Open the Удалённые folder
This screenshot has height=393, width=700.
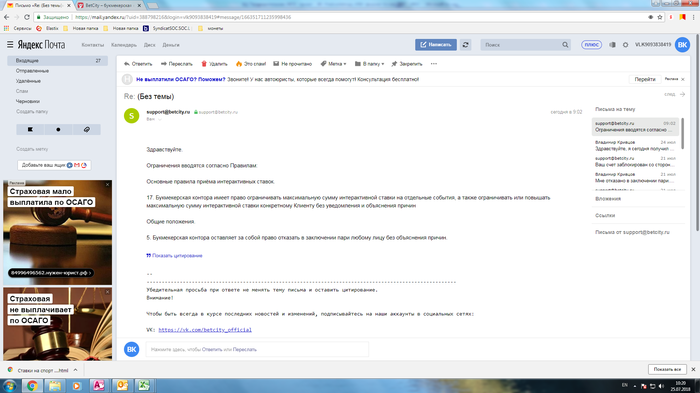28,81
